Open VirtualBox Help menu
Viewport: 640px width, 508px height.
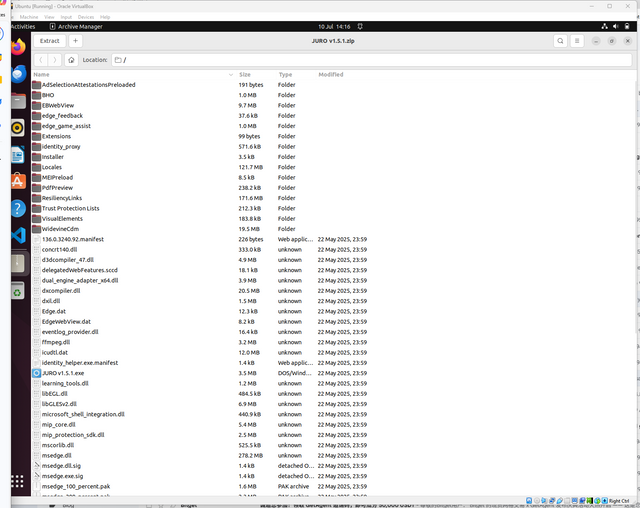[105, 17]
